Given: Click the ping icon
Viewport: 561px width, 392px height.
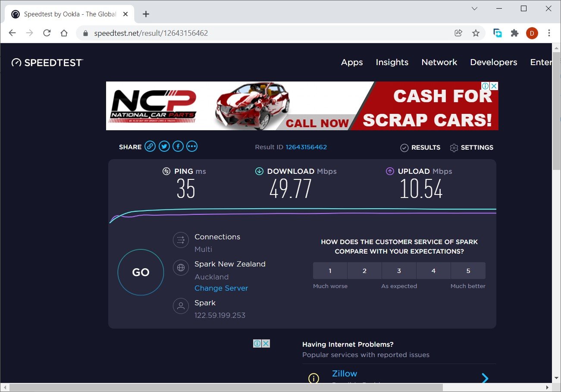Looking at the screenshot, I should pyautogui.click(x=166, y=171).
